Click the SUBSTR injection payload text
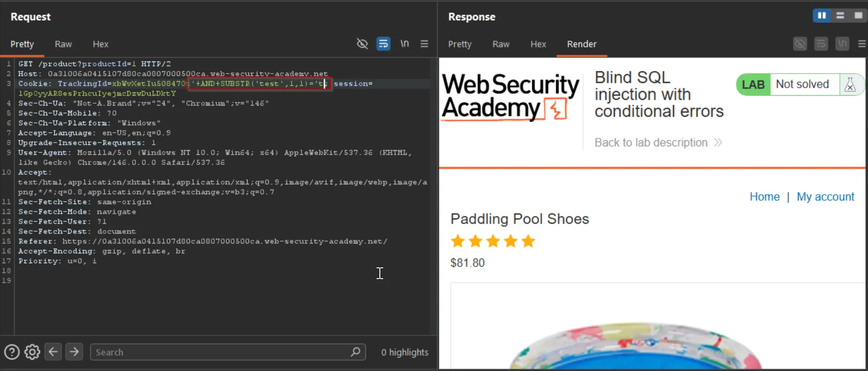Viewport: 868px width, 371px height. point(259,83)
